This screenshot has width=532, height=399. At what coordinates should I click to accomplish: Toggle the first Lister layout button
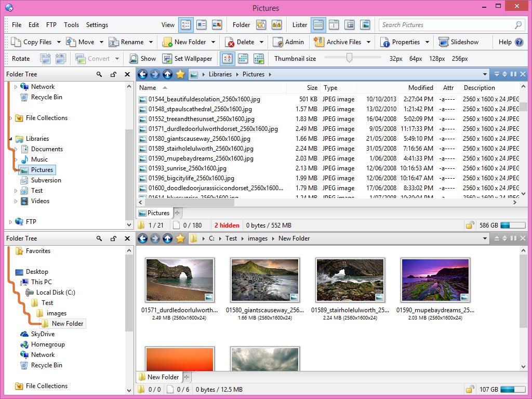coord(318,25)
